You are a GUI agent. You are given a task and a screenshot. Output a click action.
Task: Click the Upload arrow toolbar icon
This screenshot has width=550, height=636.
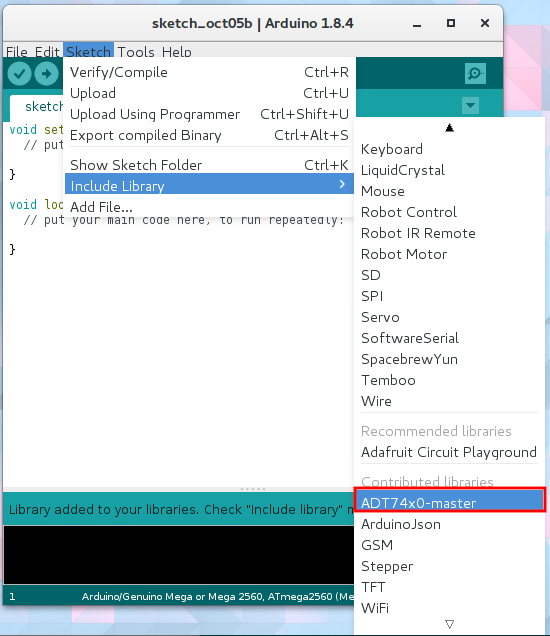[x=46, y=74]
